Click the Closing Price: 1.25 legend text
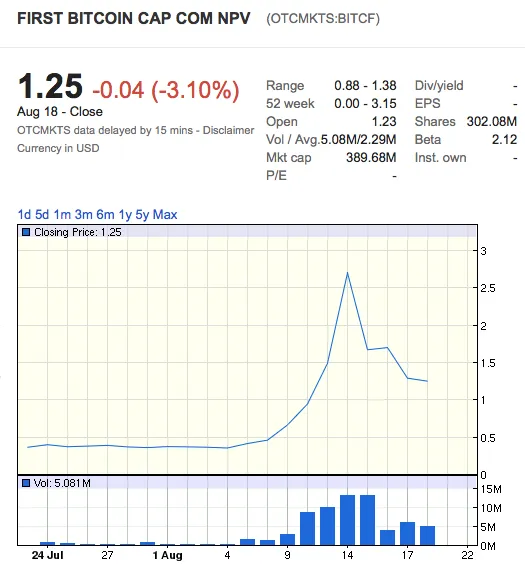The width and height of the screenshot is (525, 573). tap(78, 232)
